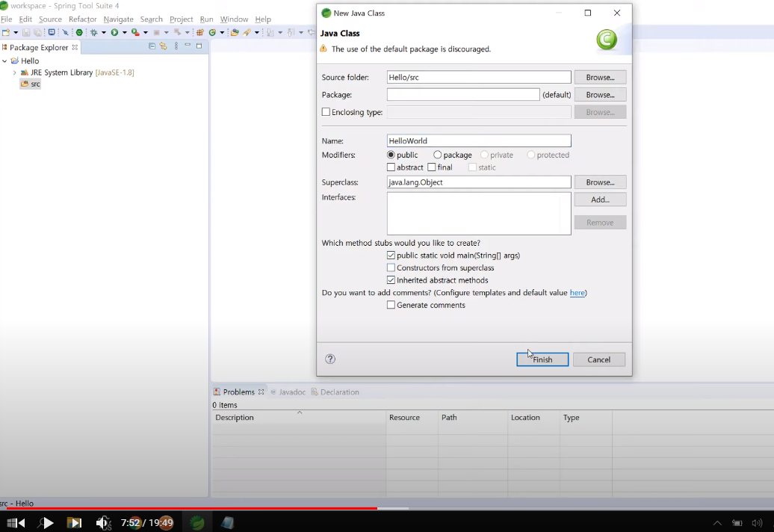Open the New wizard dropdown arrow
This screenshot has width=774, height=532.
point(16,33)
